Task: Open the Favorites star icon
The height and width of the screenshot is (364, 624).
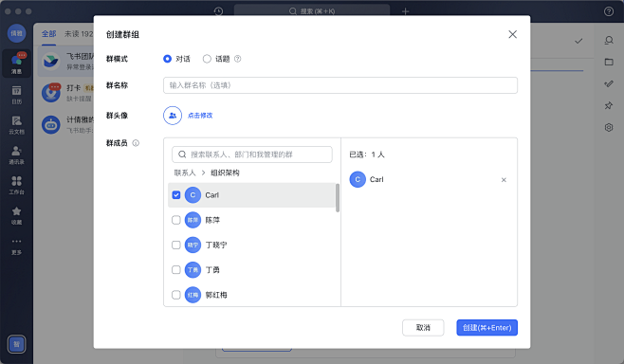Action: click(x=16, y=215)
